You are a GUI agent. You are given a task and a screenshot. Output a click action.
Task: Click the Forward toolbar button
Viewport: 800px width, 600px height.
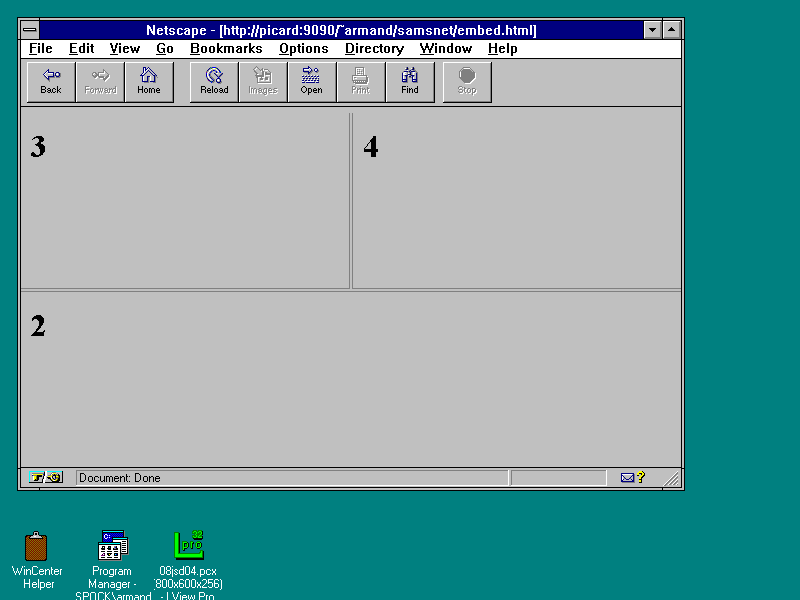point(100,81)
